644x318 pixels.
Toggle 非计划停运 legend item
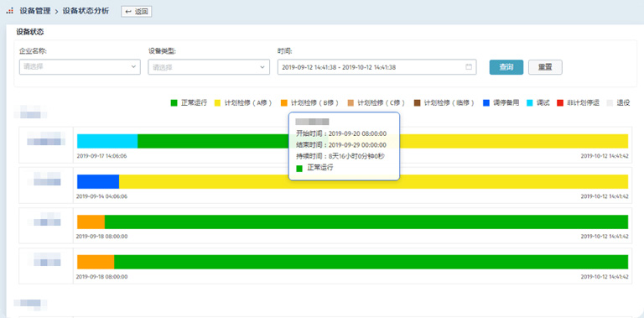tap(578, 103)
